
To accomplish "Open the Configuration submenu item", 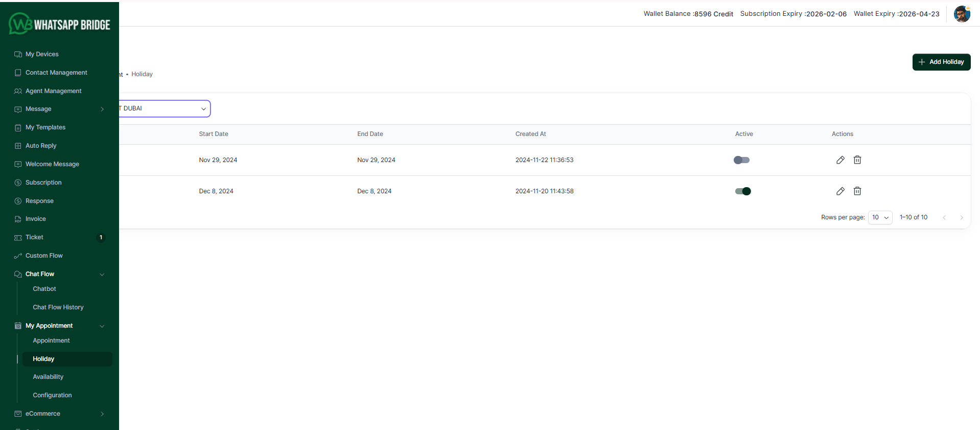I will (52, 395).
